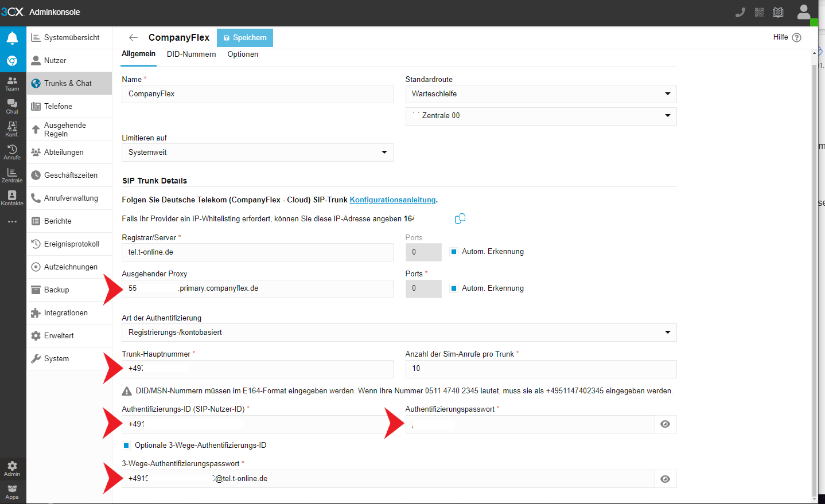Go back with the left arrow

133,38
